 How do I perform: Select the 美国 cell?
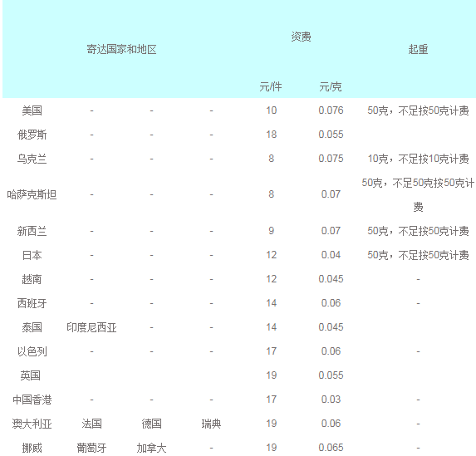point(32,110)
